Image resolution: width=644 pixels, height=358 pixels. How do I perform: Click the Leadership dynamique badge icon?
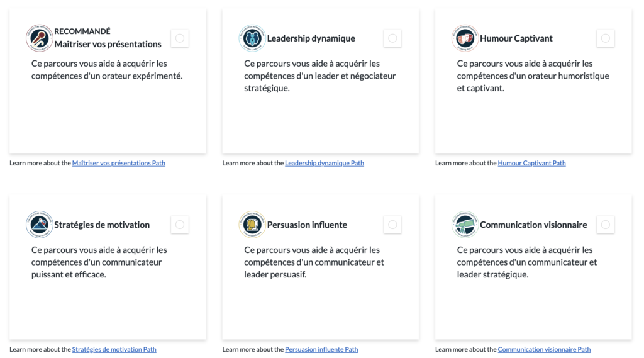coord(252,38)
